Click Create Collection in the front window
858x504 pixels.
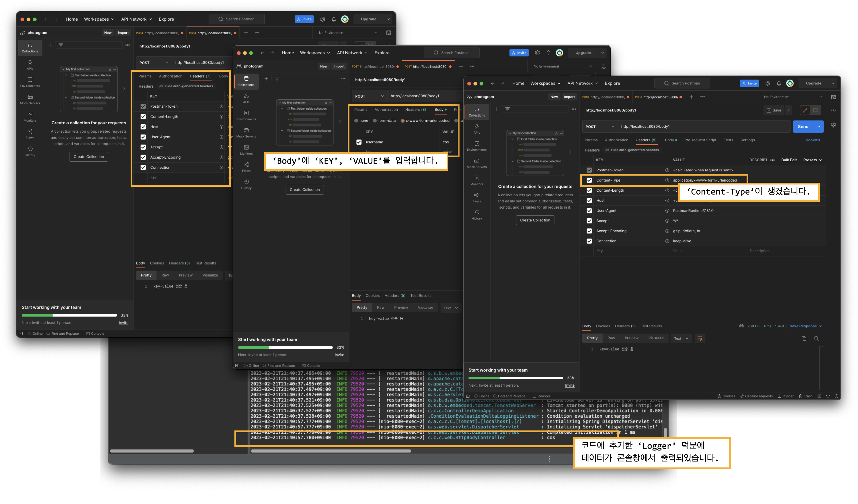(x=535, y=220)
